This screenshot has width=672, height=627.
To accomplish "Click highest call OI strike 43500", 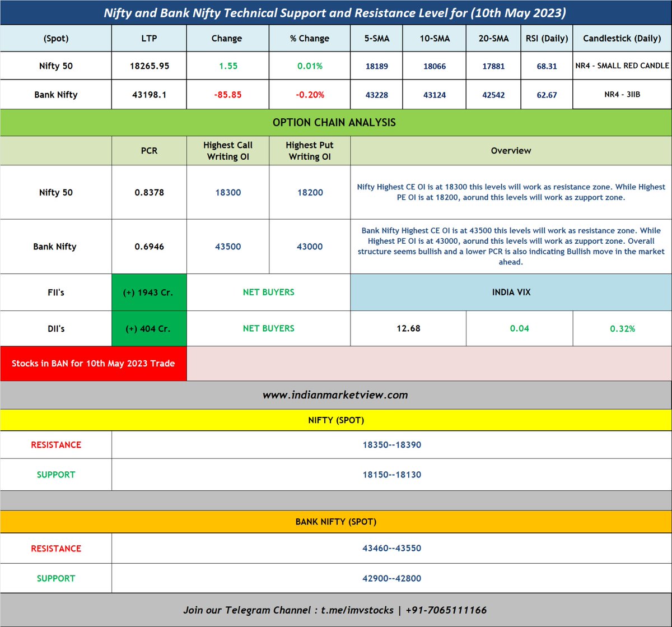I will [228, 247].
